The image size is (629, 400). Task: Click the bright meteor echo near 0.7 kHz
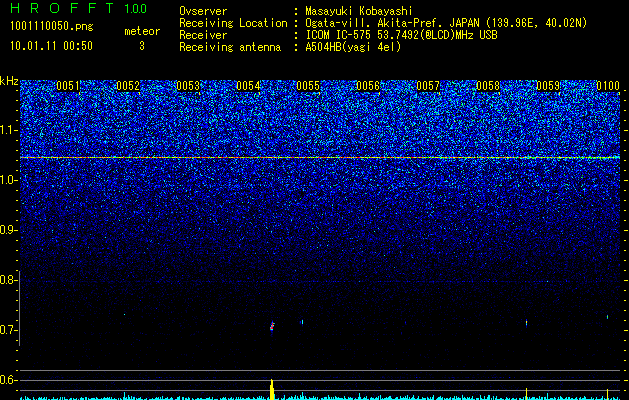pyautogui.click(x=272, y=326)
